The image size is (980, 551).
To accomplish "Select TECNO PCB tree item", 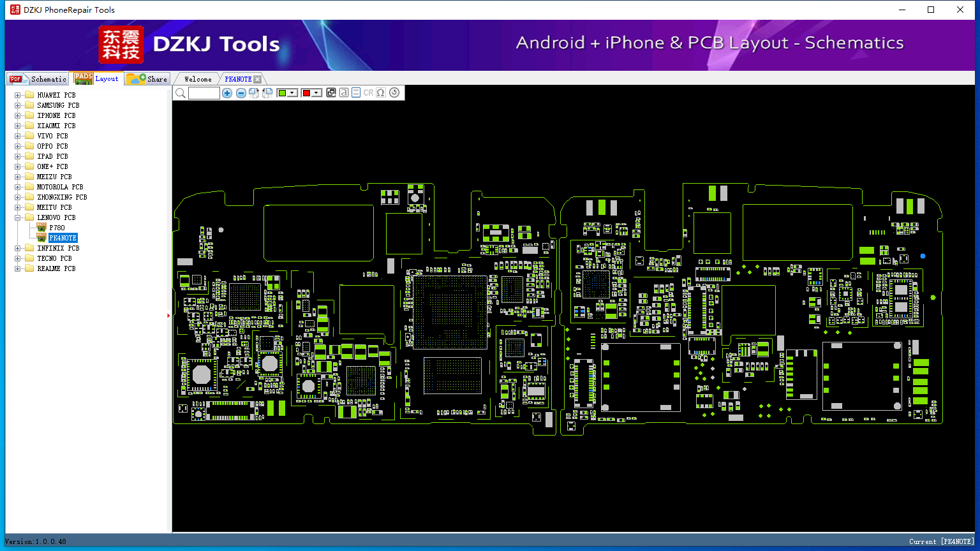I will pyautogui.click(x=54, y=258).
